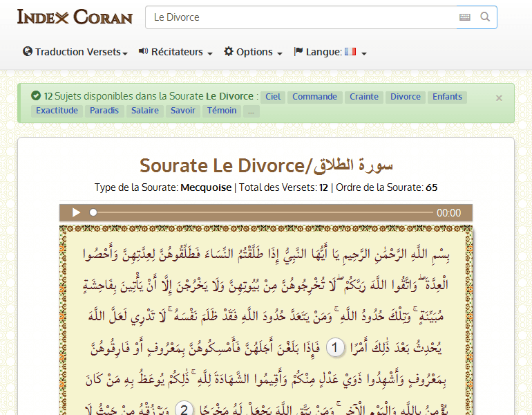
Task: Click verse number 1 marker
Action: pos(334,349)
